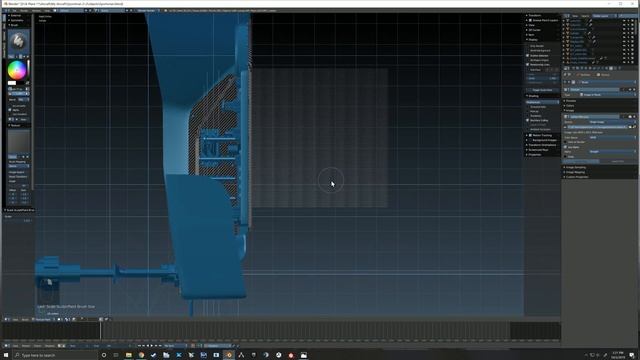Open the Blend mode dropdown
The height and width of the screenshot is (360, 640).
(24, 100)
